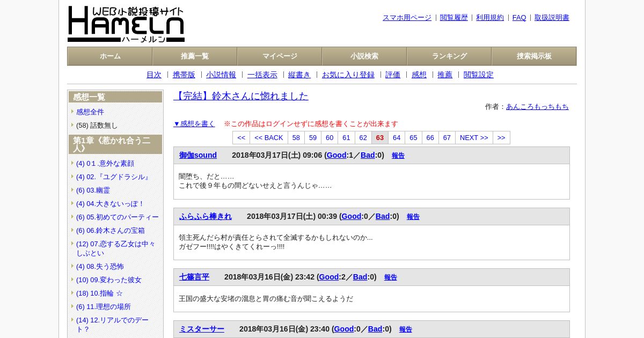The width and height of the screenshot is (644, 338).
Task: Go to review page 67
Action: coord(447,138)
